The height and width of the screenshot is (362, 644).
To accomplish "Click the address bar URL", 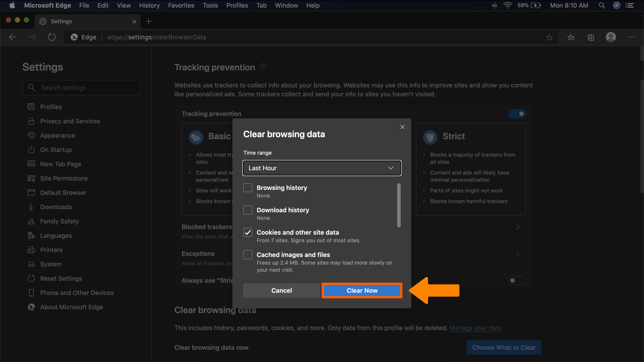I will (157, 37).
